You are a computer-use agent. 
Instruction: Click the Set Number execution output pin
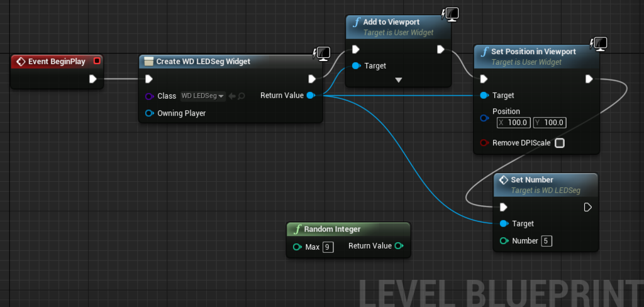[x=588, y=207]
